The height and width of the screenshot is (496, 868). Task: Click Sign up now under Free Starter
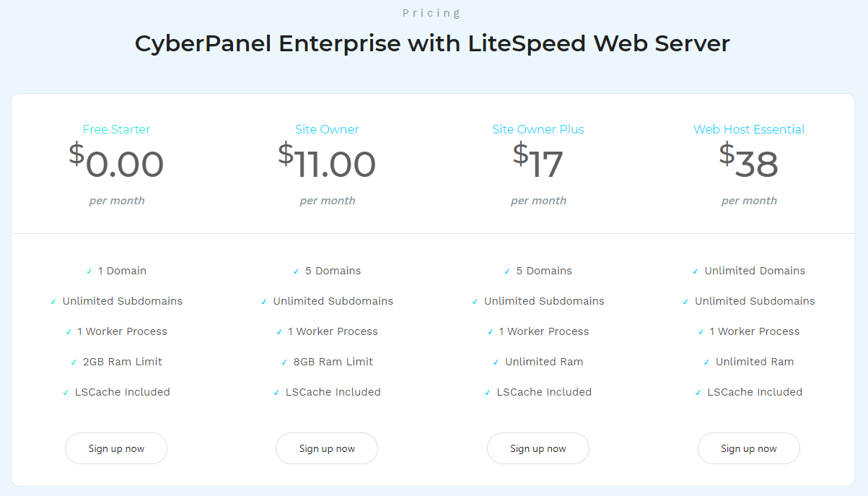click(116, 448)
